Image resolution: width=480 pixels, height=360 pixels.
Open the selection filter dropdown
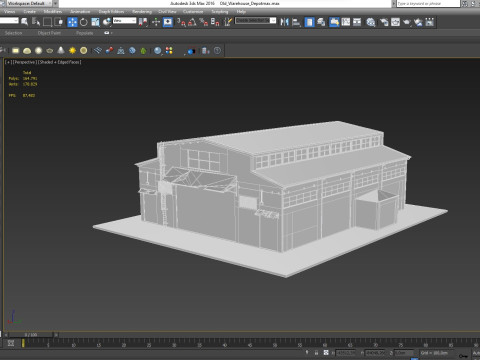click(9, 21)
